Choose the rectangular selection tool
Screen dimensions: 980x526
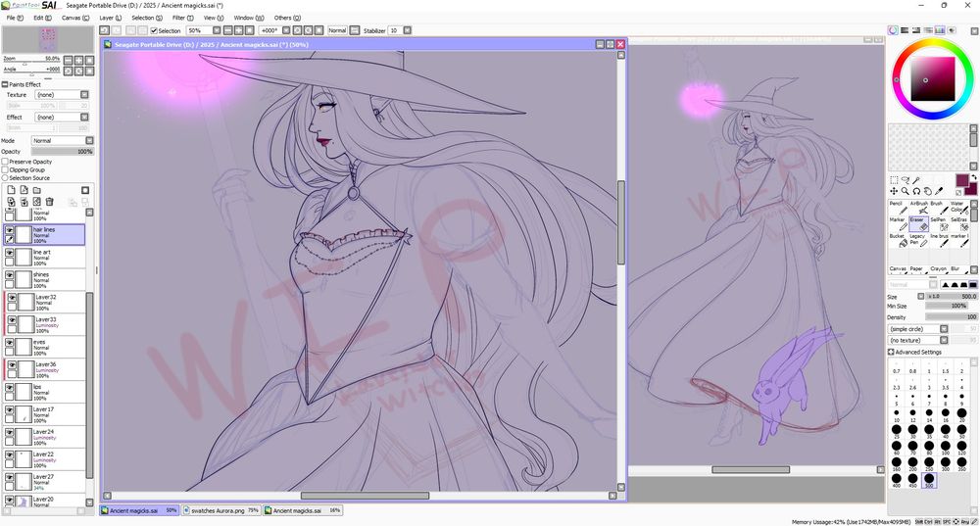click(894, 180)
